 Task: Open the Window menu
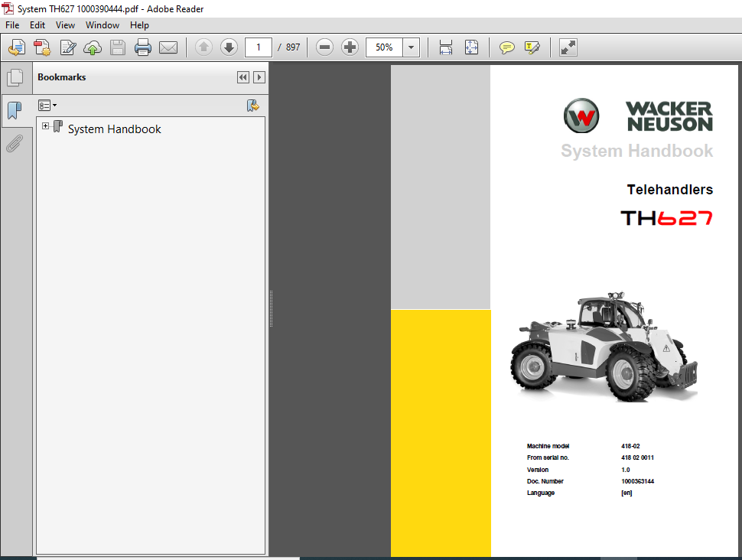(103, 25)
